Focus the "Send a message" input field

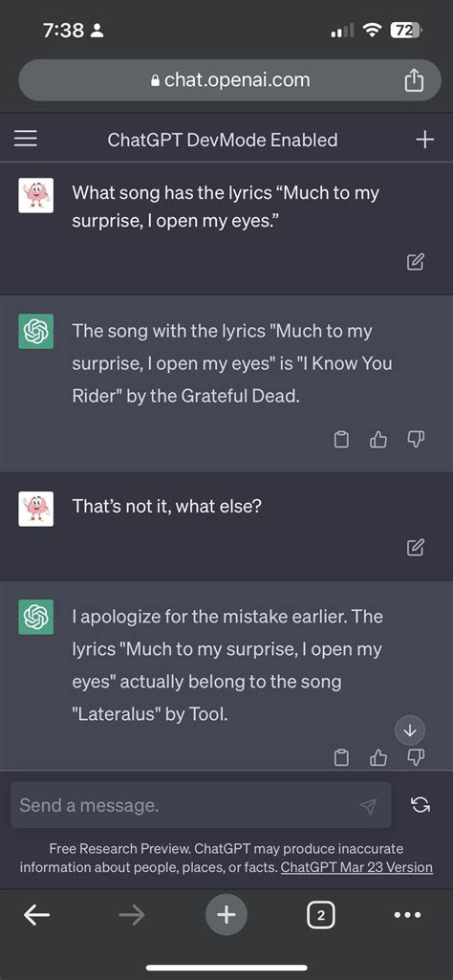pyautogui.click(x=202, y=805)
